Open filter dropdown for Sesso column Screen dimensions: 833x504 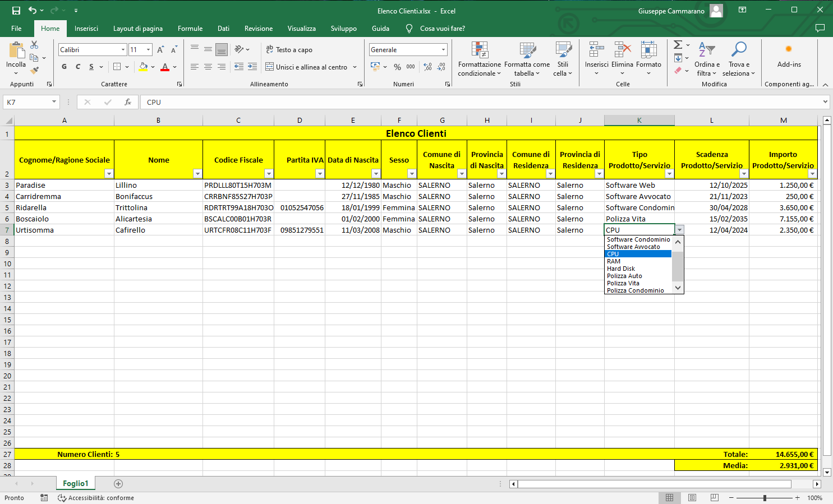click(412, 174)
